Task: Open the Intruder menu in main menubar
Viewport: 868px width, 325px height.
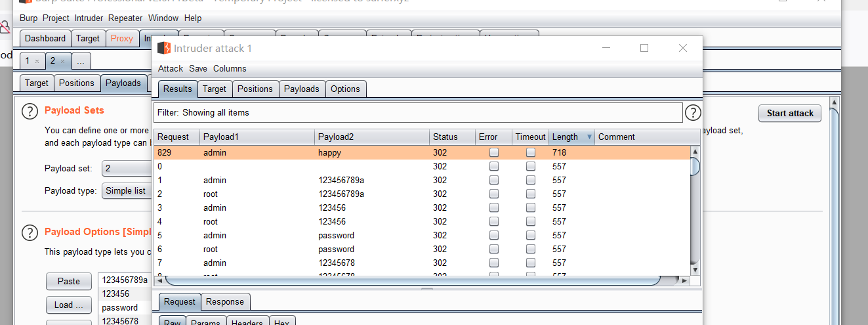Action: [89, 18]
